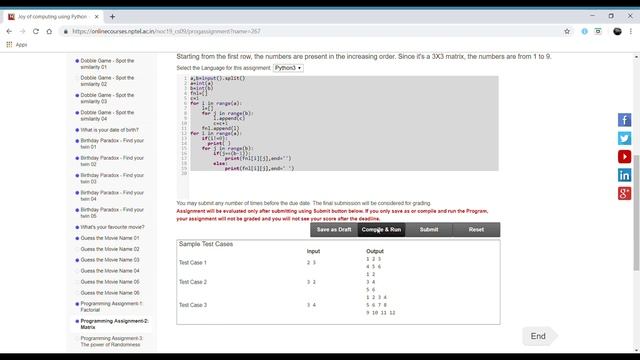Click the End button

click(x=539, y=336)
